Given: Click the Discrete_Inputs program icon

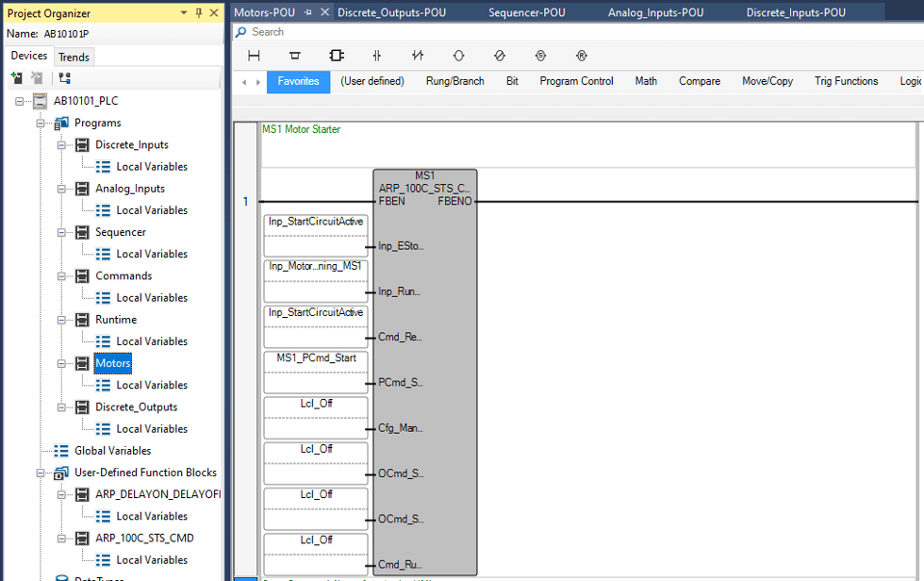Looking at the screenshot, I should coord(83,145).
